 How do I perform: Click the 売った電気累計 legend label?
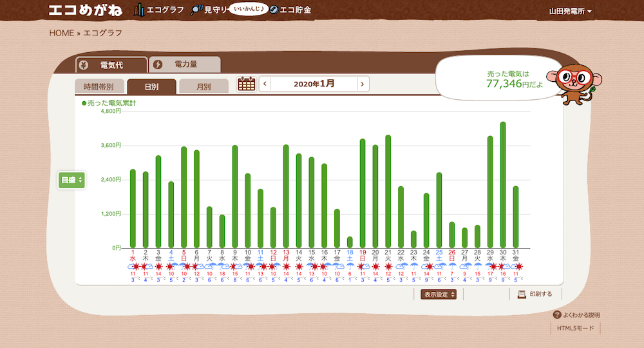pyautogui.click(x=109, y=103)
